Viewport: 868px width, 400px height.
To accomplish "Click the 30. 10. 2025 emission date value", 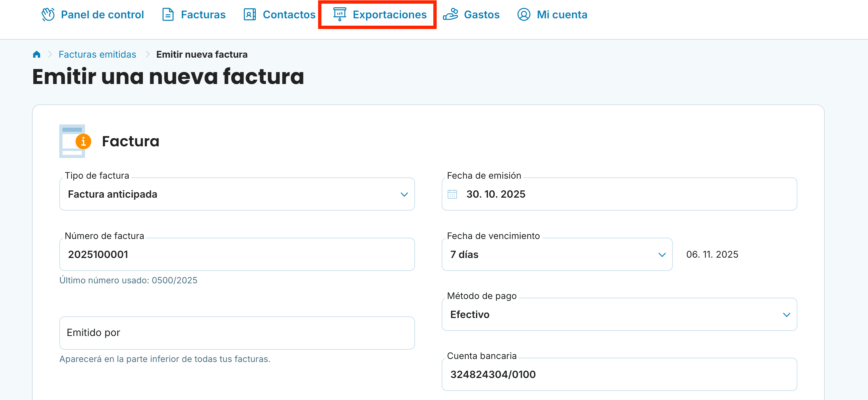I will point(496,194).
